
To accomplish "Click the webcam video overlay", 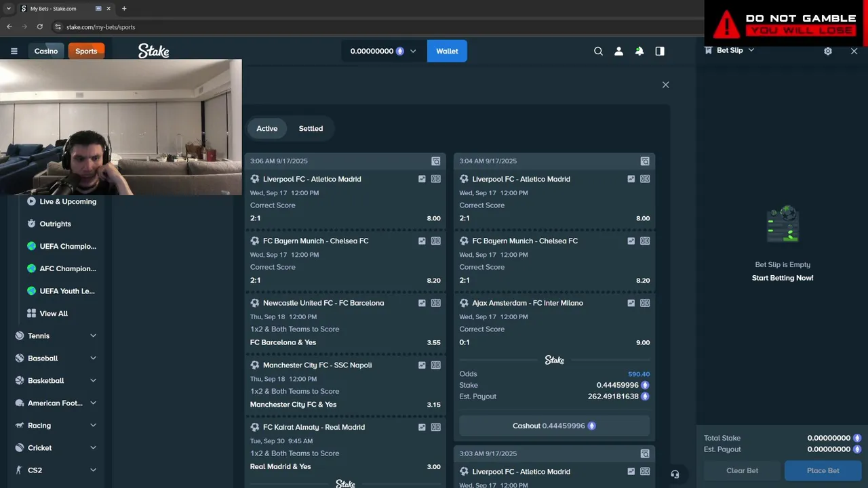I will (x=121, y=127).
